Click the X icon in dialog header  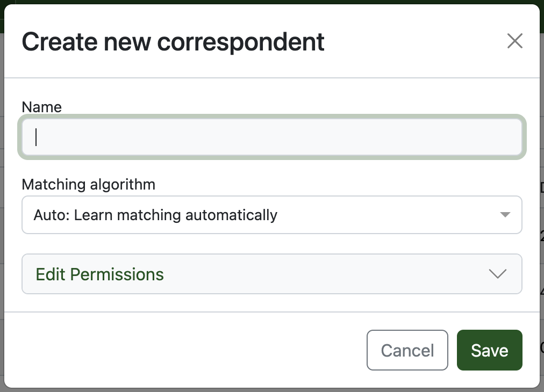tap(514, 41)
